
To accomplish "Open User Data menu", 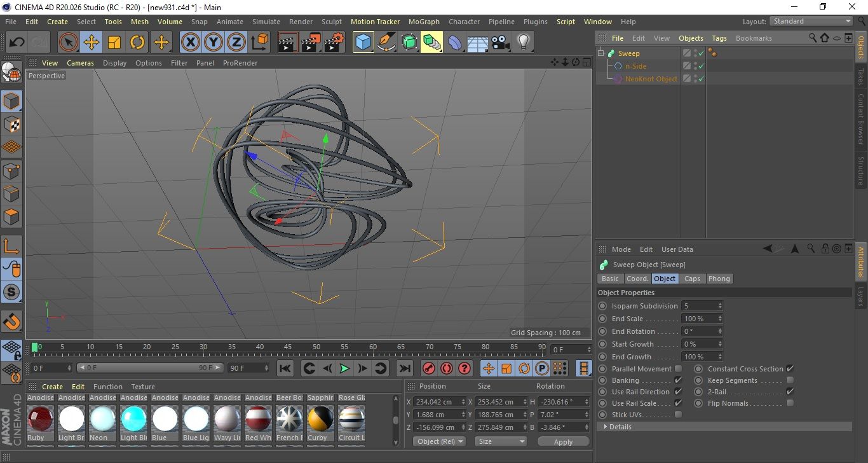I will tap(677, 249).
